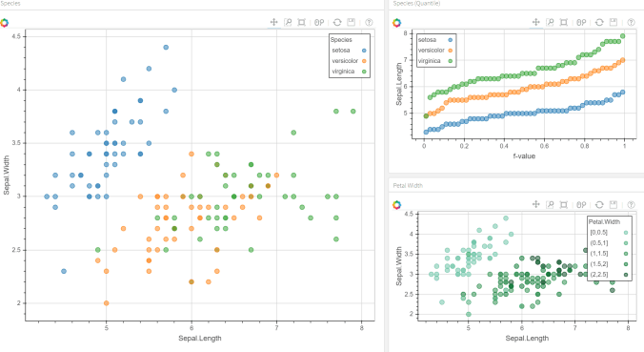Toggle Pan tool in Species Quantile plot toolbar
The image size is (644, 352).
pyautogui.click(x=536, y=22)
